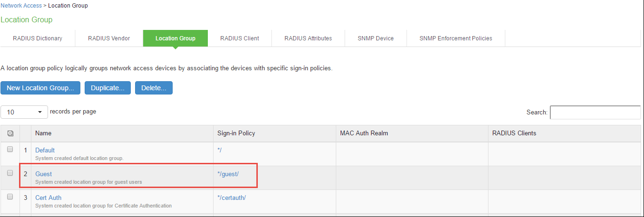Tick the checkbox for Guest row
The height and width of the screenshot is (217, 644).
point(10,173)
